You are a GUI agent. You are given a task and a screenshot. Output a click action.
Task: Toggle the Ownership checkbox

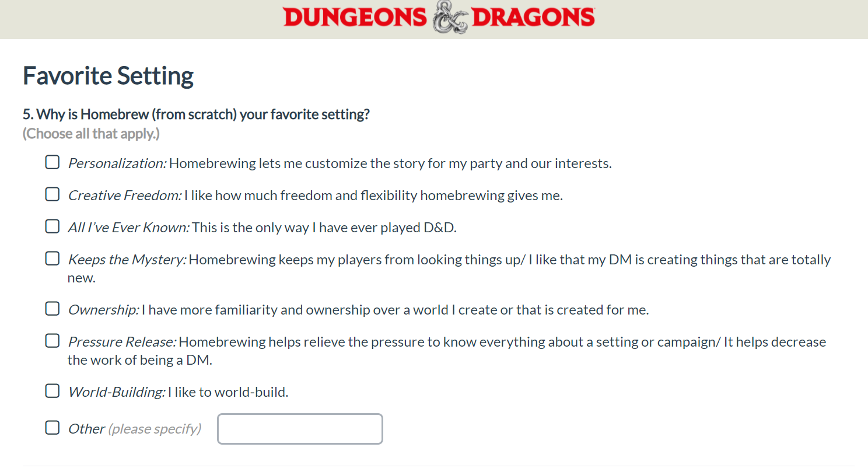[52, 309]
